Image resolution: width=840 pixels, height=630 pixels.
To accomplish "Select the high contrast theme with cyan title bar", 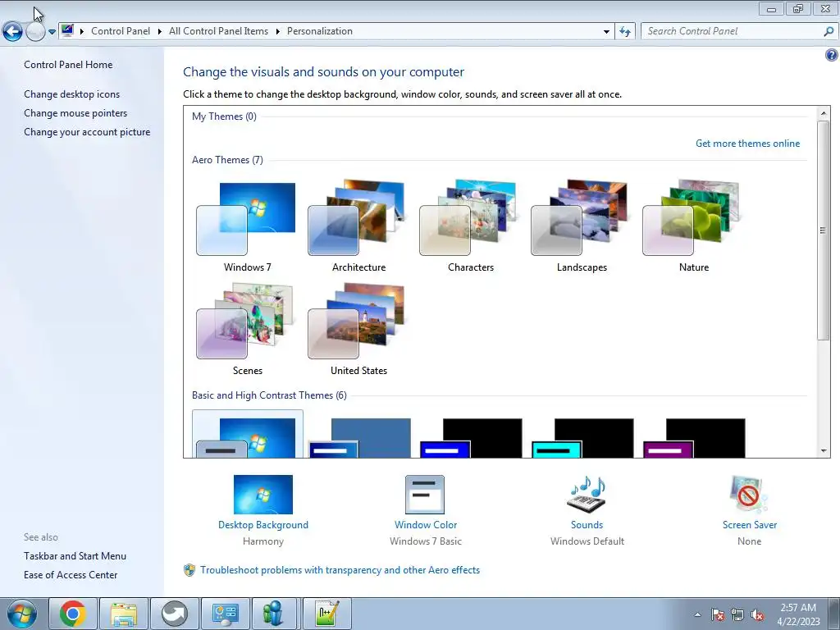I will 582,438.
